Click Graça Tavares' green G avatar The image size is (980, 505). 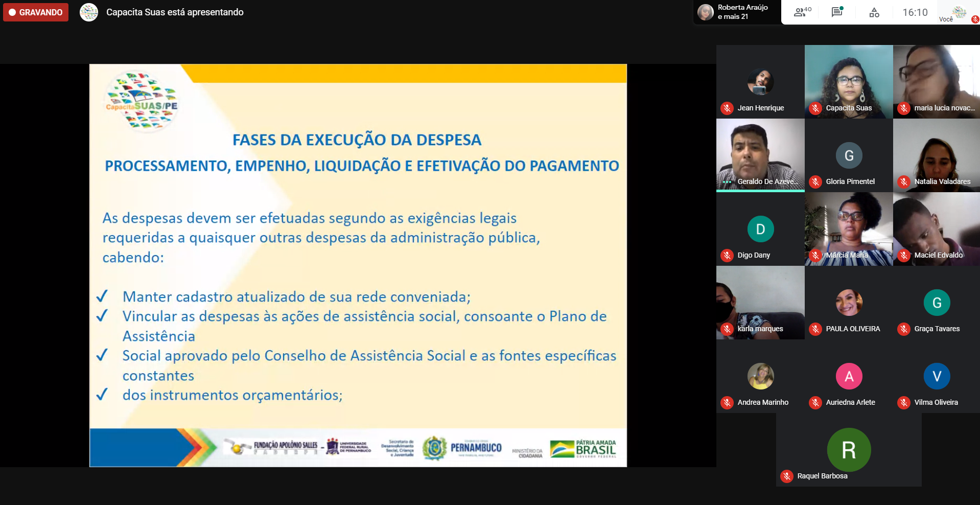click(x=937, y=303)
